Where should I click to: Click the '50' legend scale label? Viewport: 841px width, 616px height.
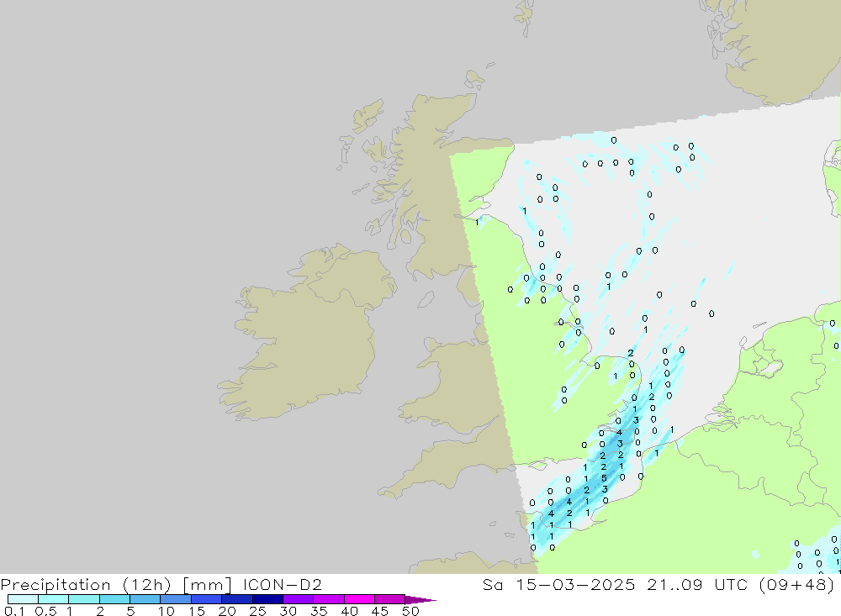click(x=410, y=611)
